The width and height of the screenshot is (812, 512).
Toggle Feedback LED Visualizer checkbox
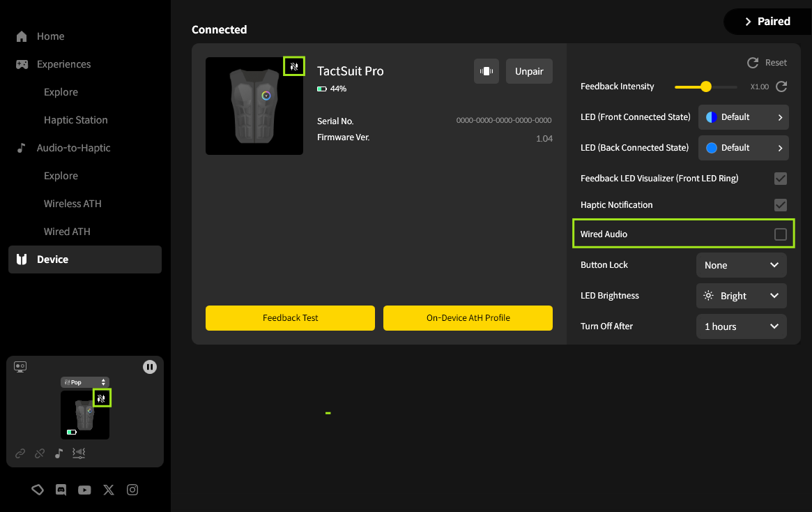(x=781, y=179)
